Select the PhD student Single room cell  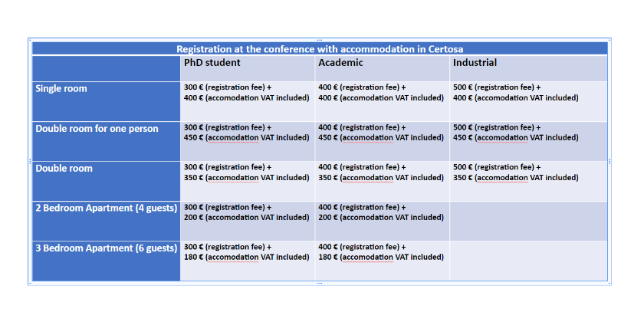[247, 101]
